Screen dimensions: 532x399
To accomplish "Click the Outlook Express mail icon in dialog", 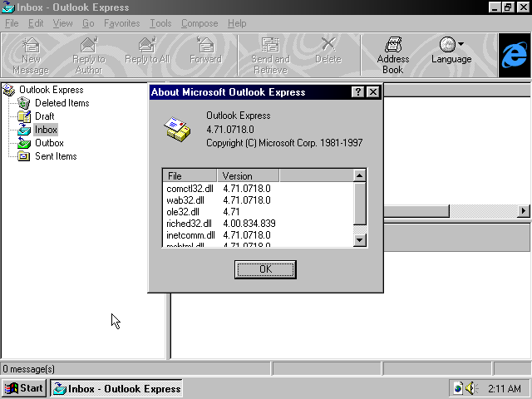I will (x=177, y=130).
